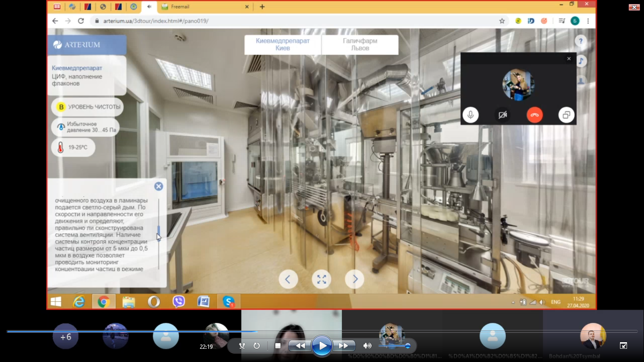
Task: Open the Chrome profile avatar Б
Action: click(x=575, y=21)
